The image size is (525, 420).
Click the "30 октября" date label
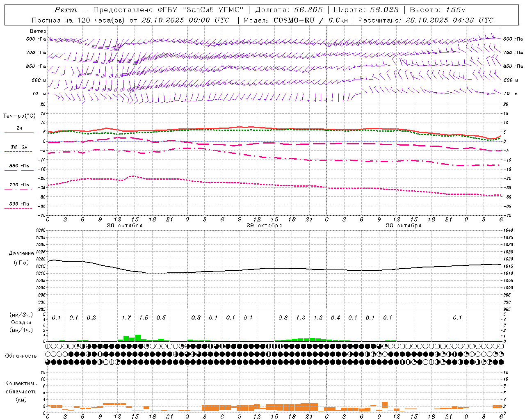[403, 226]
